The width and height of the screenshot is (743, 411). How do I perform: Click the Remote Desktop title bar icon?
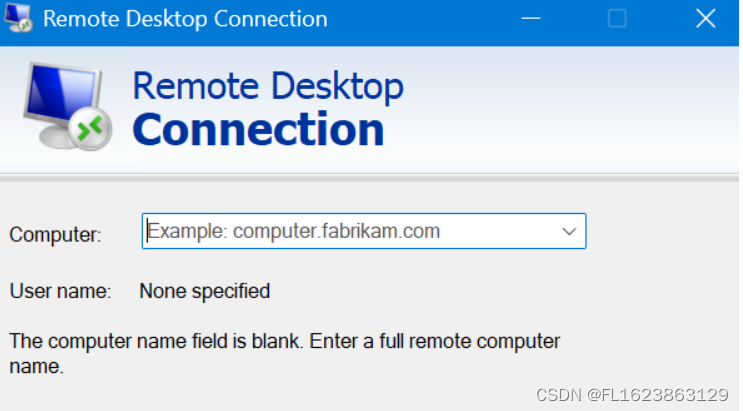click(19, 18)
